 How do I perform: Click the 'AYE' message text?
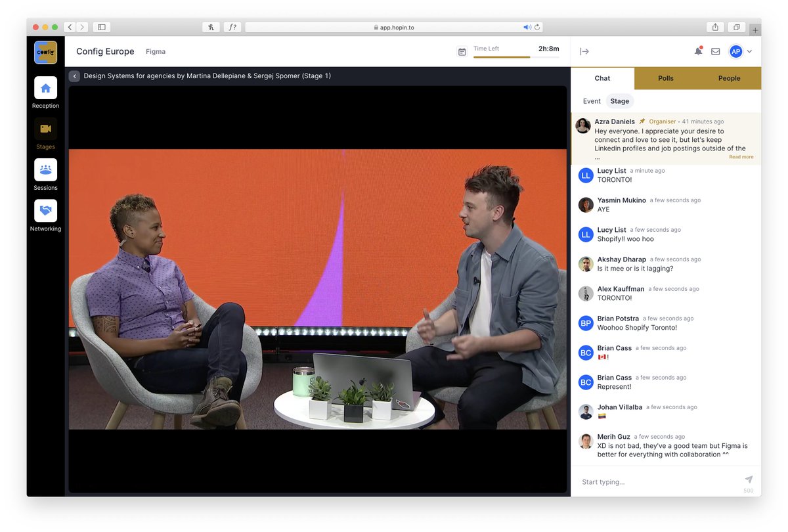603,210
